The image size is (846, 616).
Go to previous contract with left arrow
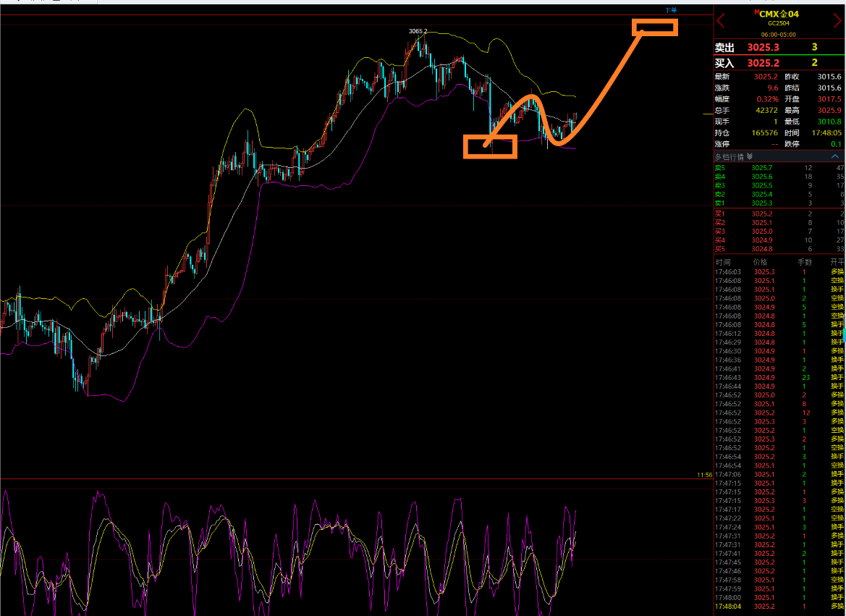[x=721, y=22]
